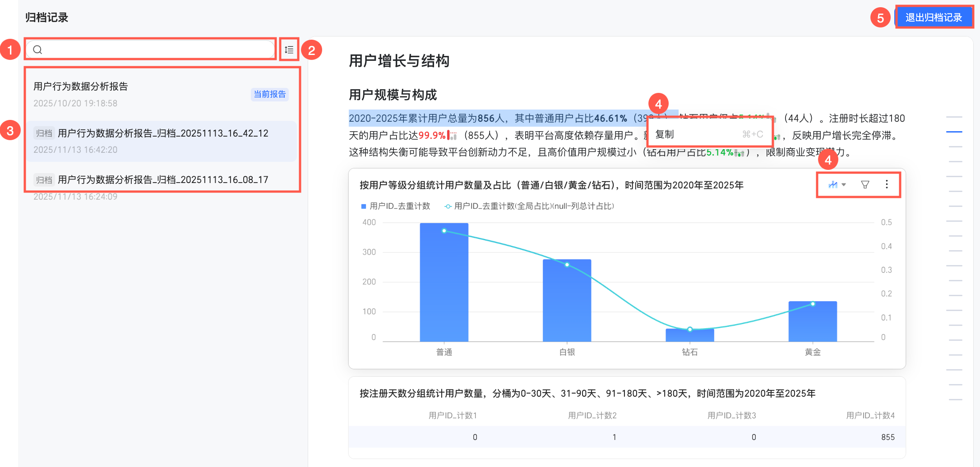Click the 白银 x-axis label below the chart
The image size is (980, 467).
567,352
